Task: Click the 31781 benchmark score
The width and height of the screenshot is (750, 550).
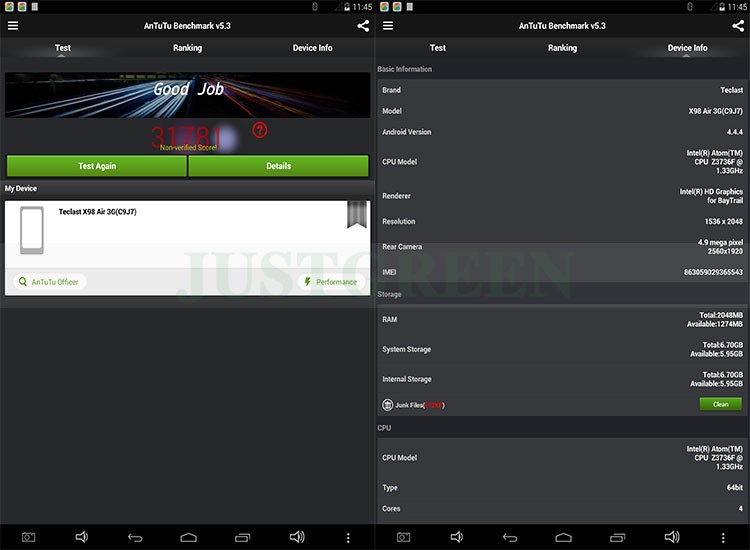Action: click(x=187, y=136)
